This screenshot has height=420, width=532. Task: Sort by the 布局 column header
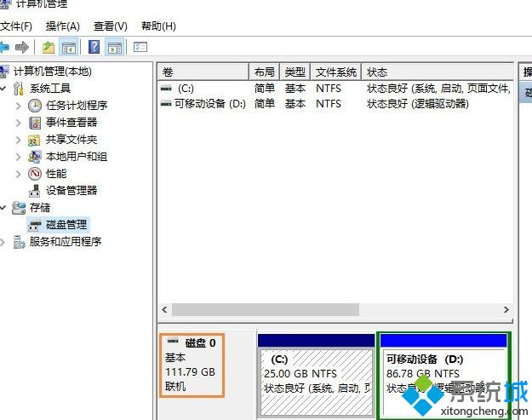pos(264,72)
